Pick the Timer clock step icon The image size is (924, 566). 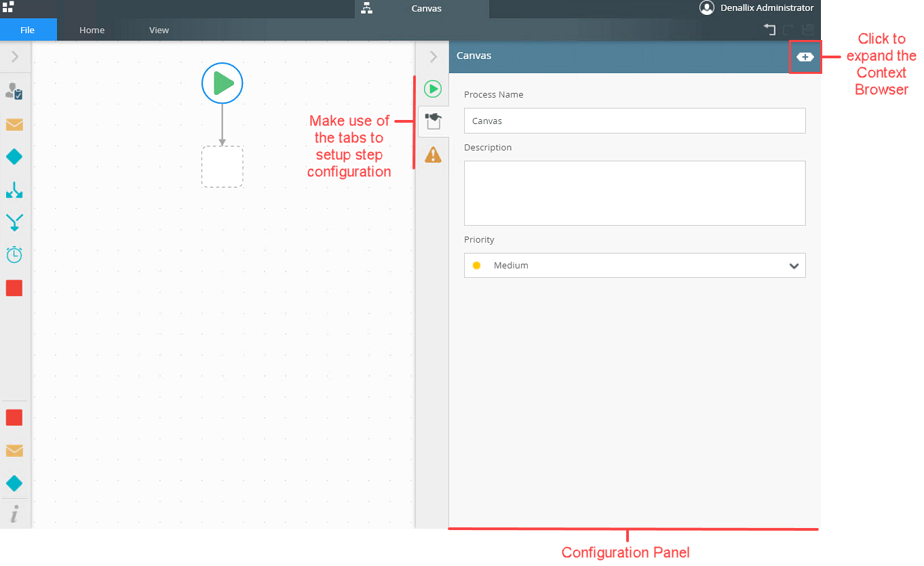click(14, 255)
